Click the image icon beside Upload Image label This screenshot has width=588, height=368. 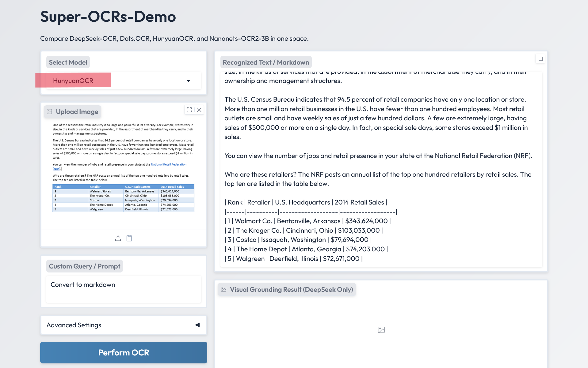(50, 112)
